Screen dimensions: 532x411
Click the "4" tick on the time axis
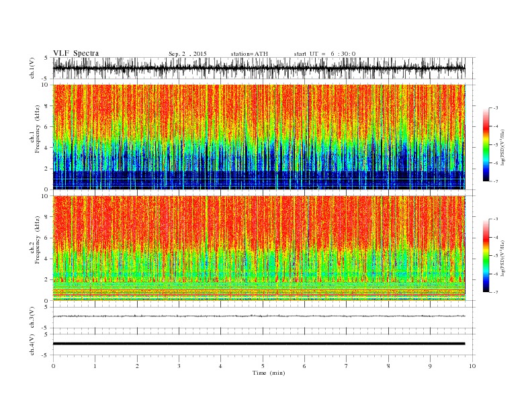tap(220, 366)
